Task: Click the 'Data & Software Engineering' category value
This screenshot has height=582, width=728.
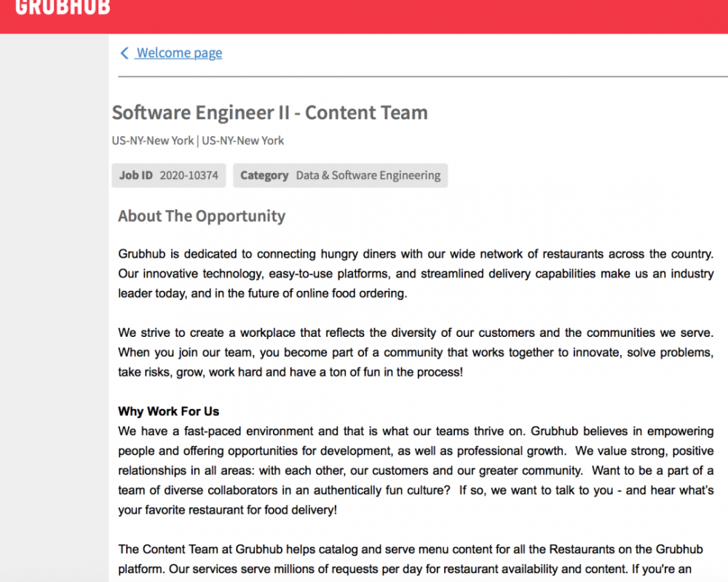Action: point(368,175)
